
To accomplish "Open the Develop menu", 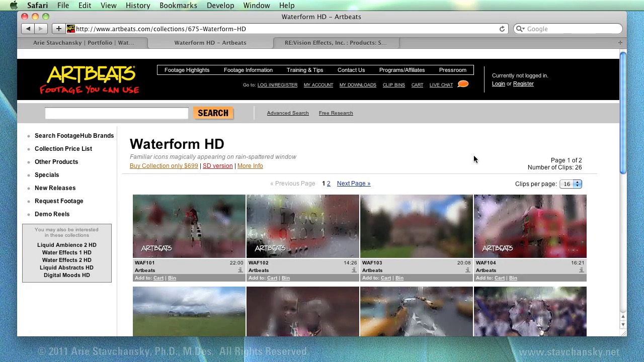I will [220, 6].
